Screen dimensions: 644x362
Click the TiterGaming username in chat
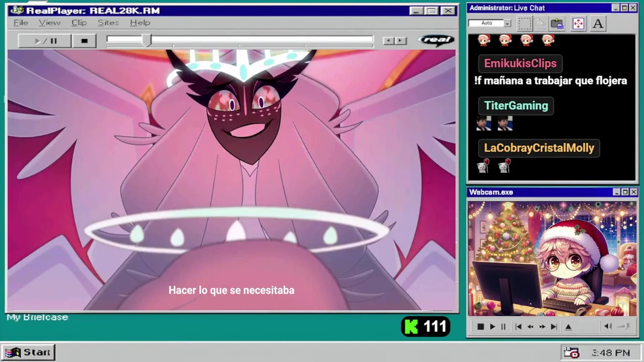click(516, 106)
